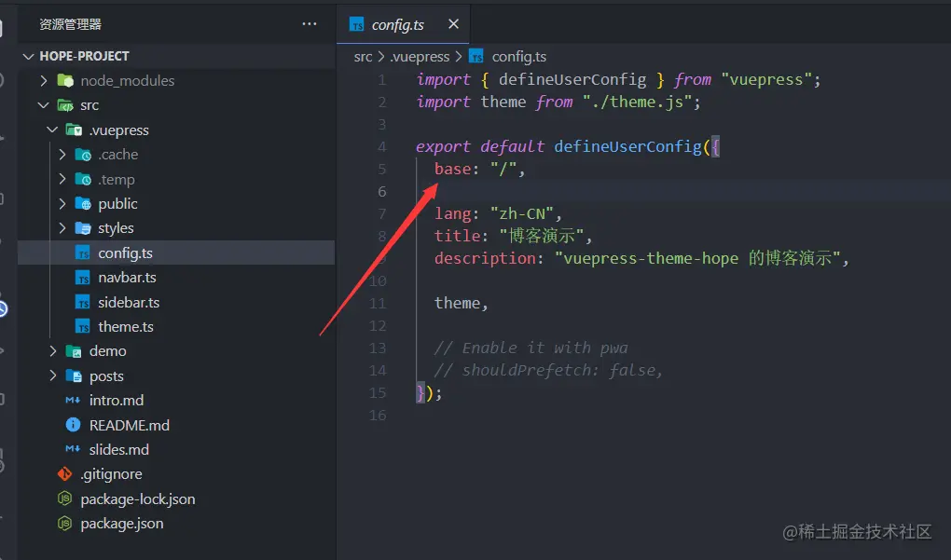This screenshot has height=560, width=951.
Task: Click the .vuepress folder icon
Action: click(74, 130)
